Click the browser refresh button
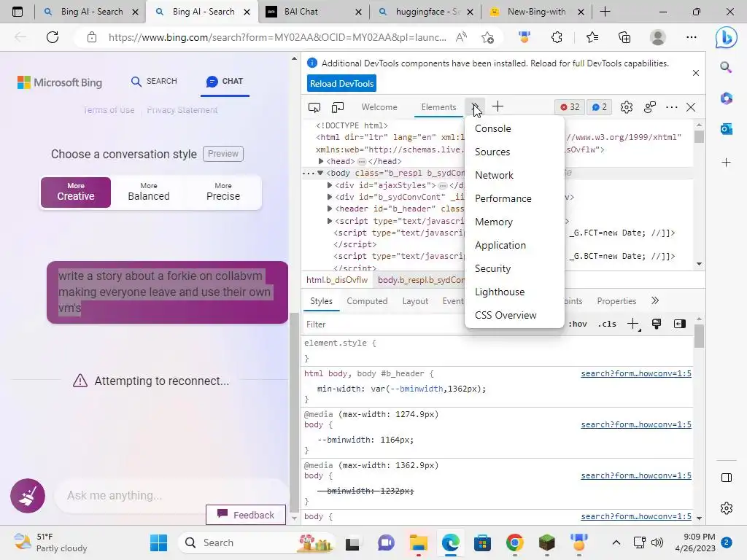 [x=53, y=37]
